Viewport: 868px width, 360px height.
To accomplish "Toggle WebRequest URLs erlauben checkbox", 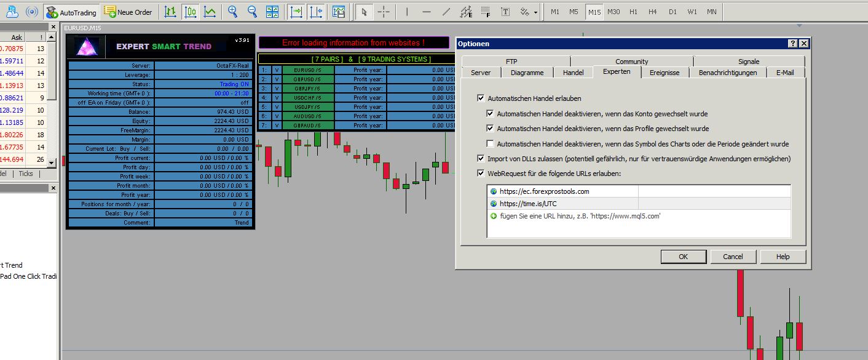I will pyautogui.click(x=481, y=174).
